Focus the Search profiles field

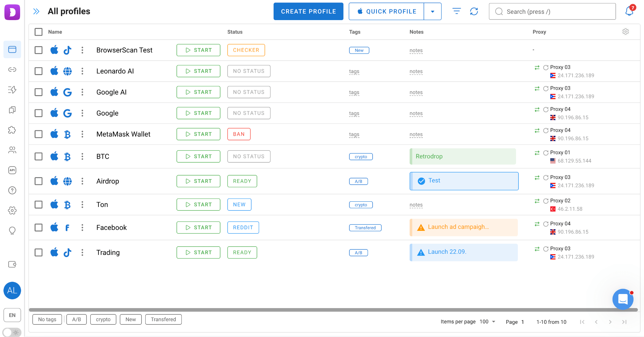point(552,11)
